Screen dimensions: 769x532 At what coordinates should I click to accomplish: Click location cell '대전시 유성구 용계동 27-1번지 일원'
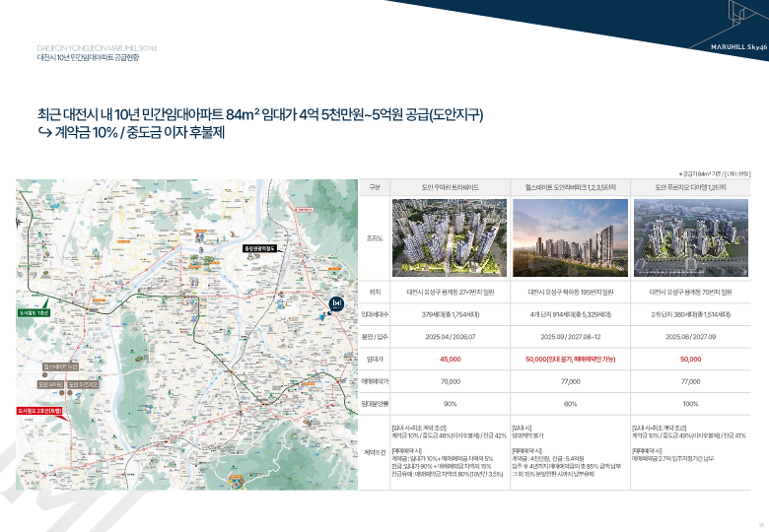coord(451,292)
